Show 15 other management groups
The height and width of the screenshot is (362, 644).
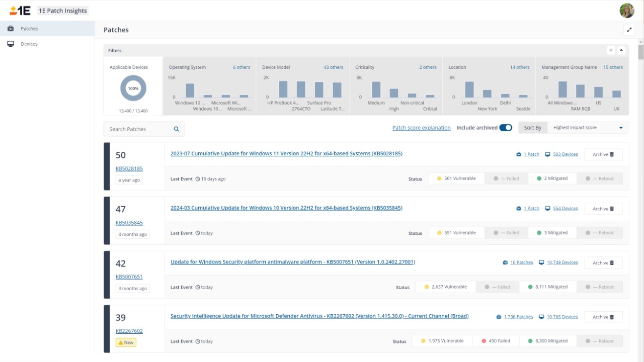tap(613, 67)
